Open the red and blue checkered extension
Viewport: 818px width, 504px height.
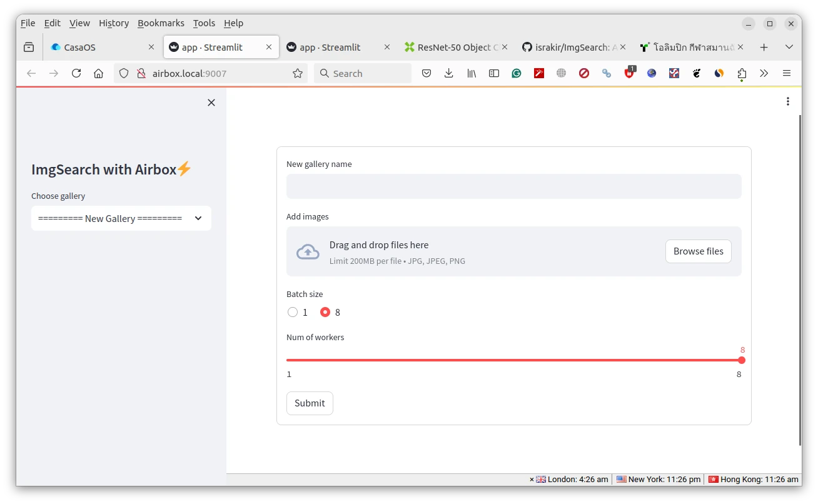pyautogui.click(x=674, y=73)
